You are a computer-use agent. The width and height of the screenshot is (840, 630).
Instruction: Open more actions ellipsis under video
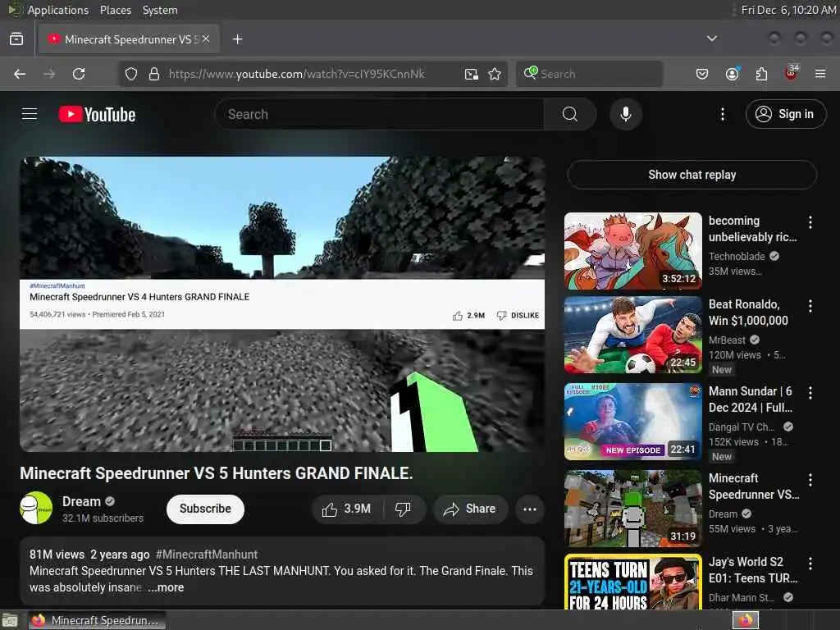coord(529,509)
